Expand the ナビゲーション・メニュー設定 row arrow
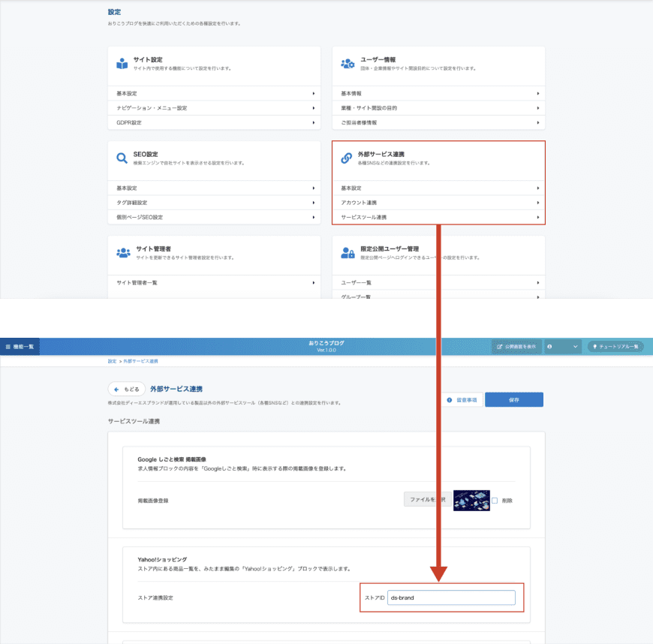The width and height of the screenshot is (653, 644). pyautogui.click(x=314, y=108)
